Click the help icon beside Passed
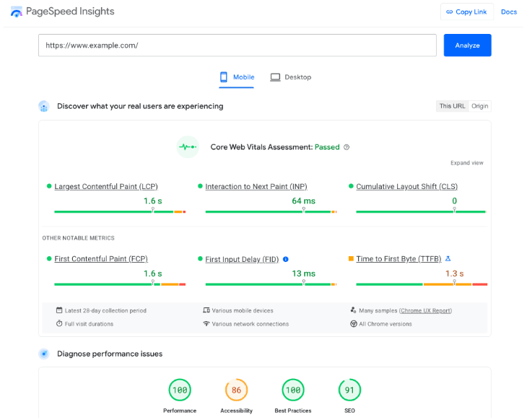Viewport: 532px width, 420px height. click(x=346, y=147)
